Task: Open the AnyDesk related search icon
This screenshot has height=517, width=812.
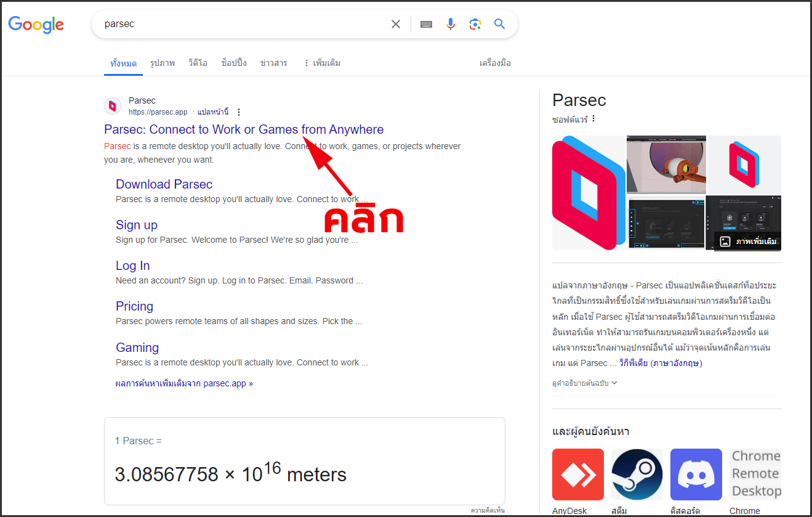Action: coord(577,474)
